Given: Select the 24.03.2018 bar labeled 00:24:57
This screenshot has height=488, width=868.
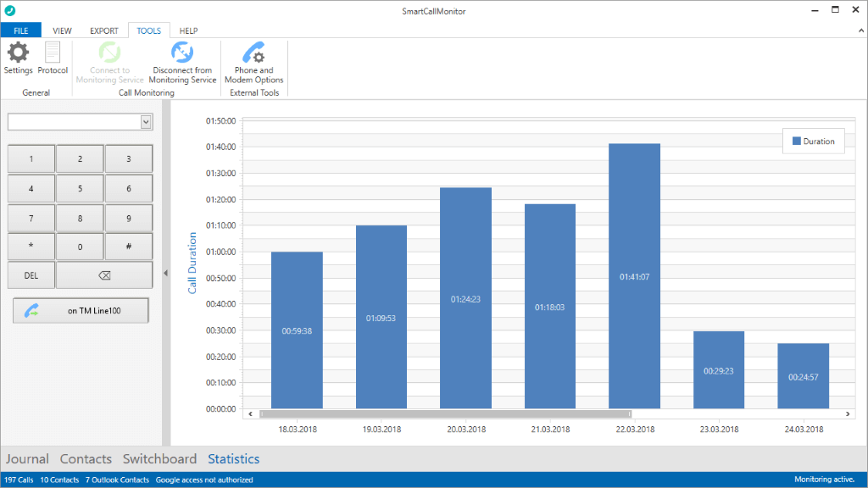Looking at the screenshot, I should 804,376.
